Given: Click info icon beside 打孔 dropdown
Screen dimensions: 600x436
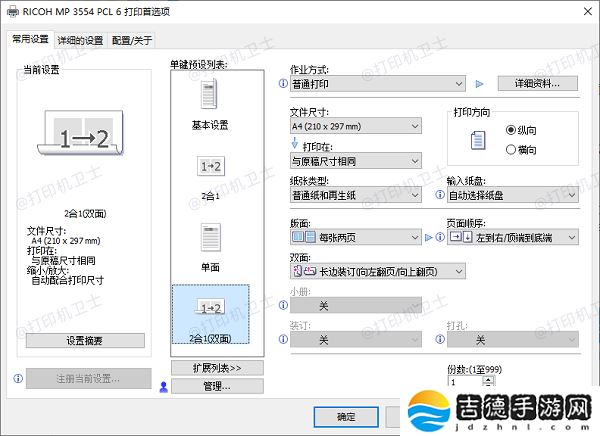Looking at the screenshot, I should 440,339.
